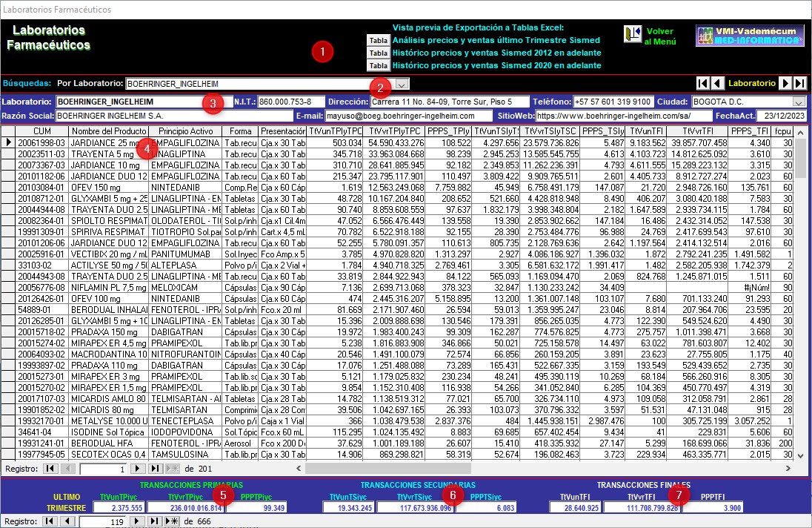Expand the Ciudad dropdown arrow
Viewport: 812px width, 528px height.
coord(799,102)
